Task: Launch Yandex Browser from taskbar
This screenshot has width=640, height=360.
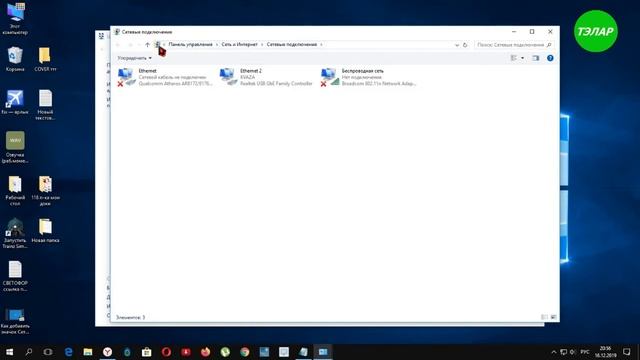Action: 107,352
